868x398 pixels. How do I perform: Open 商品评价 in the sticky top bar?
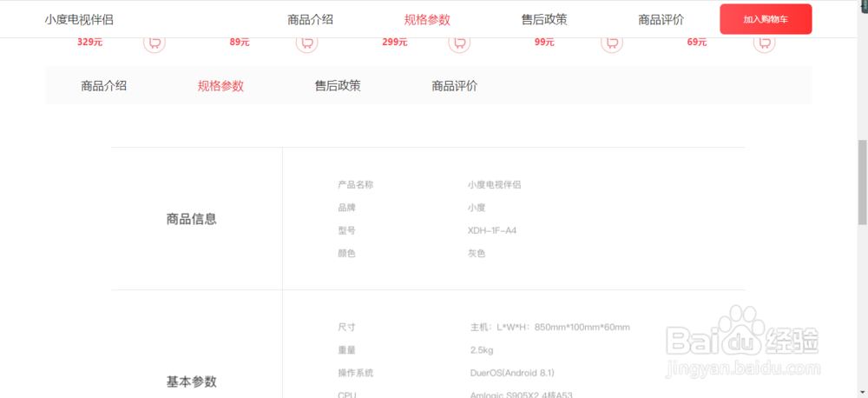pos(661,20)
